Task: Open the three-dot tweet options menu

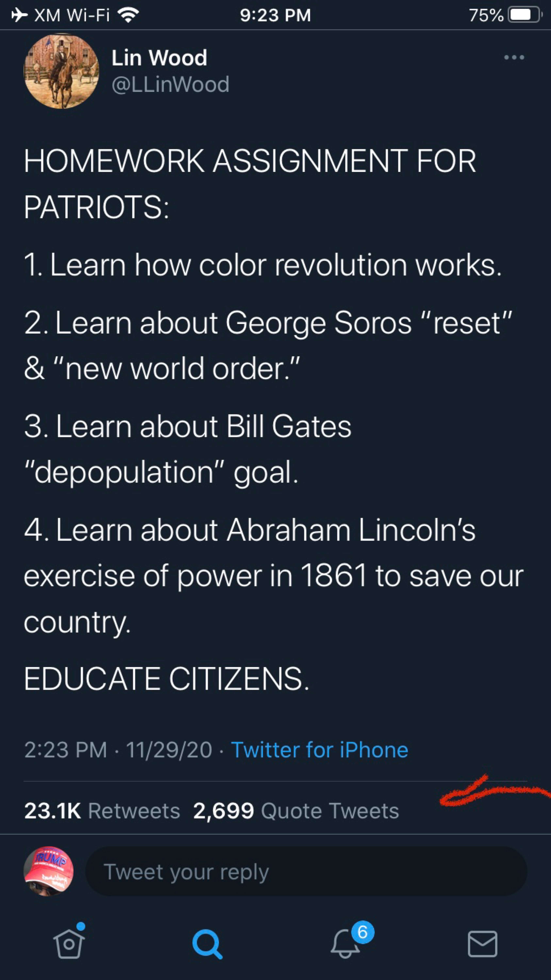Action: click(514, 57)
